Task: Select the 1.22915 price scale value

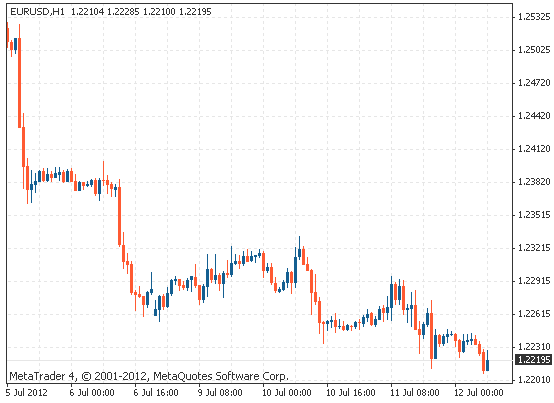Action: pyautogui.click(x=534, y=281)
